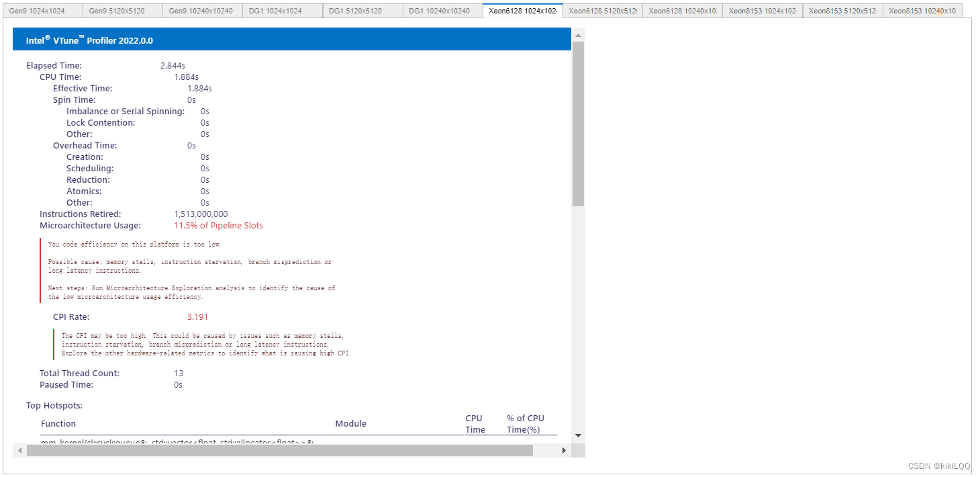980x477 pixels.
Task: Click the Effective Time value 1.884s
Action: point(199,89)
